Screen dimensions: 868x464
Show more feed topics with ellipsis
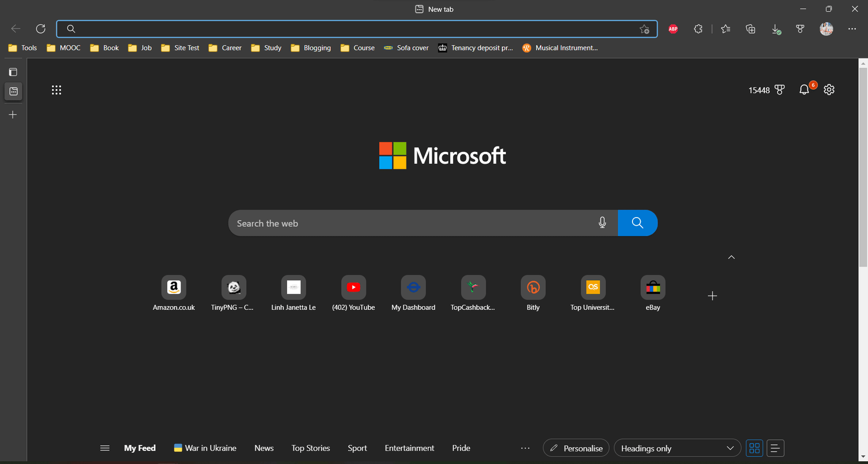pos(525,448)
